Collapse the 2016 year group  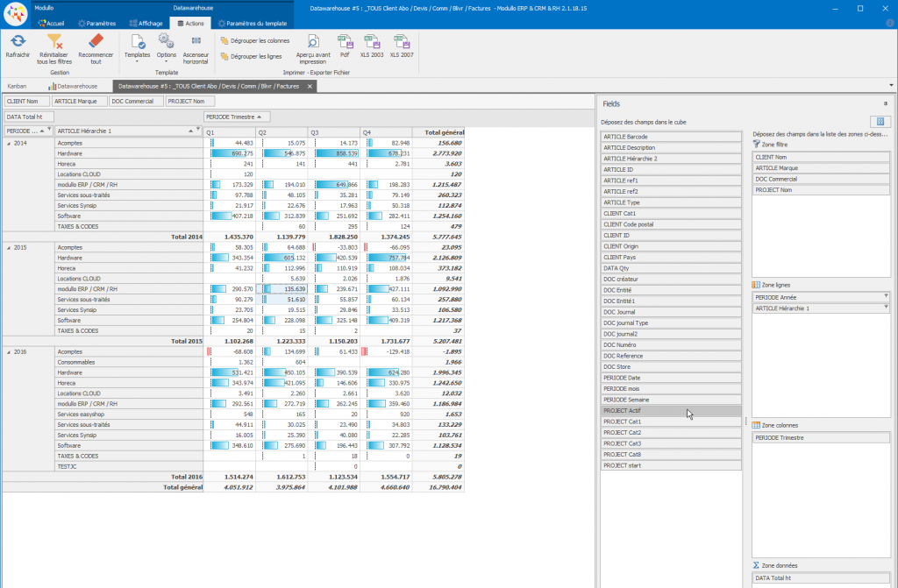9,352
